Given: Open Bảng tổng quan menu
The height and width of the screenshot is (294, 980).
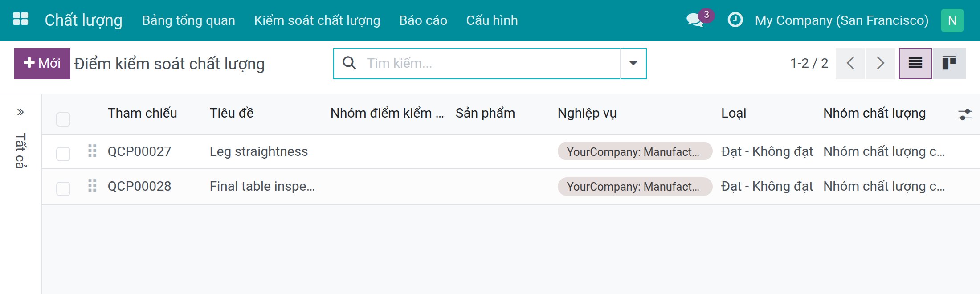Looking at the screenshot, I should pos(188,20).
